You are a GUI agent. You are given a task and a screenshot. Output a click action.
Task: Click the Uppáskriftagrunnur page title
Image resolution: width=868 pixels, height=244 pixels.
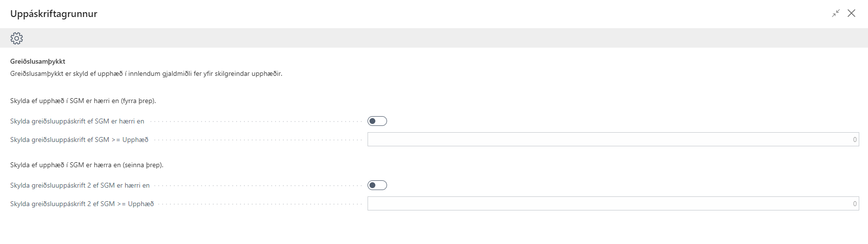click(x=54, y=14)
